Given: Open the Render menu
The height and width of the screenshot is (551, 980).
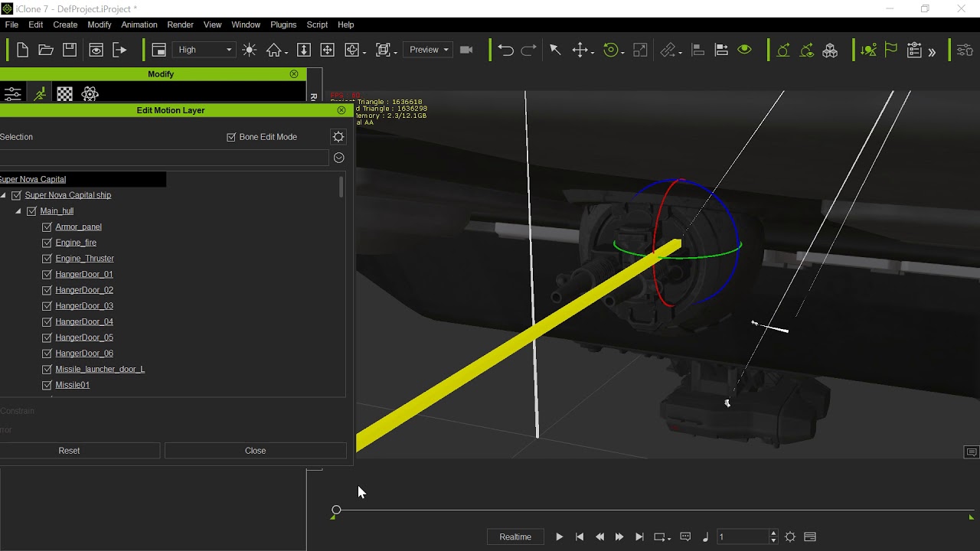Looking at the screenshot, I should tap(180, 24).
